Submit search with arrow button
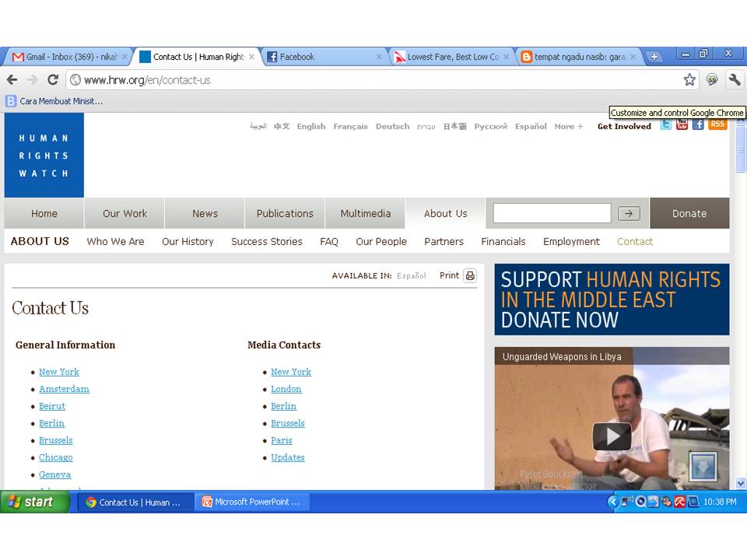Image resolution: width=747 pixels, height=560 pixels. tap(629, 213)
